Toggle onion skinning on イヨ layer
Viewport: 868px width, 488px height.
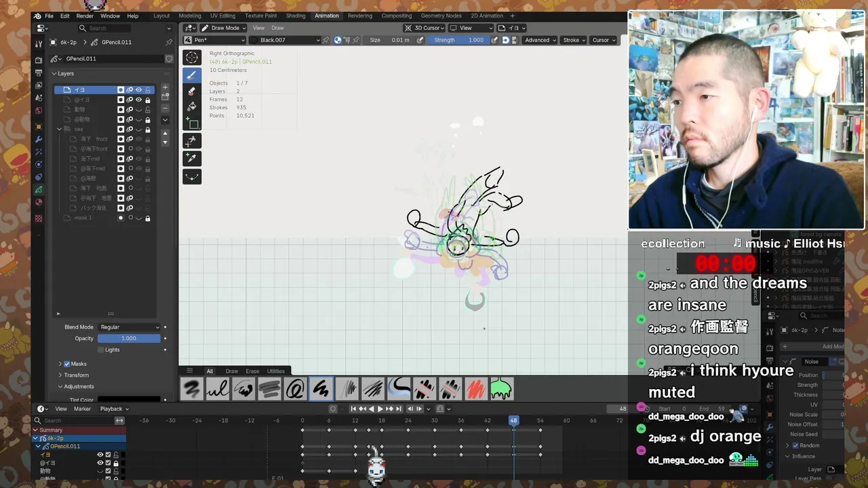130,89
